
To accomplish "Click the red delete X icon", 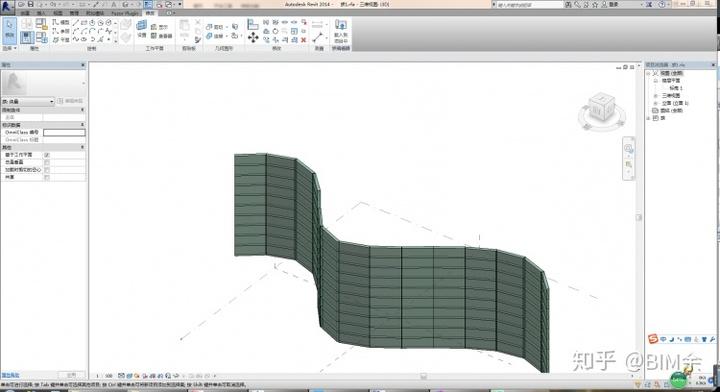I will pyautogui.click(x=303, y=40).
